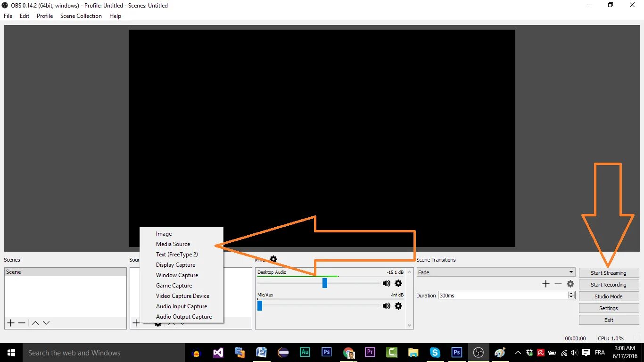This screenshot has width=644, height=362.
Task: Remove scene transition with minus icon
Action: [x=558, y=284]
